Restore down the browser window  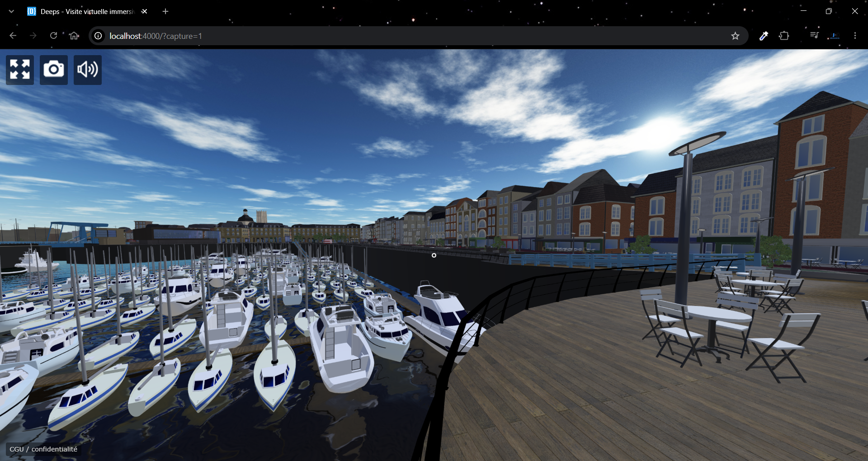[829, 11]
